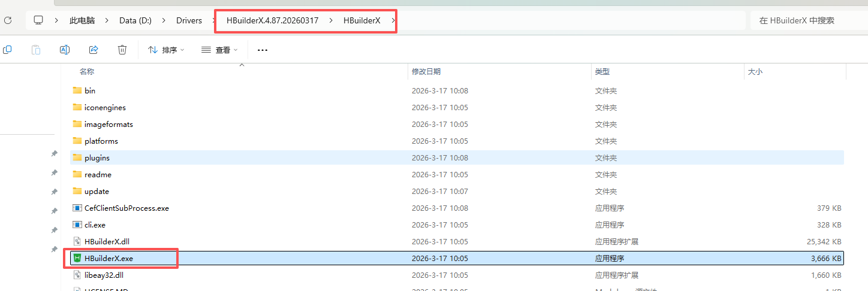Select the HBuilderX.exe file name

(x=108, y=258)
